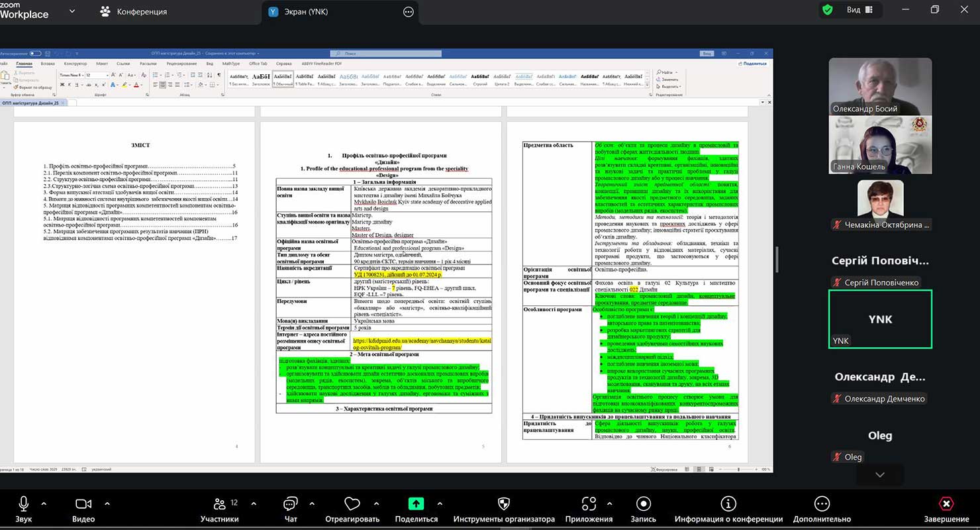Expand video options arrow next to Видео

coord(107,503)
